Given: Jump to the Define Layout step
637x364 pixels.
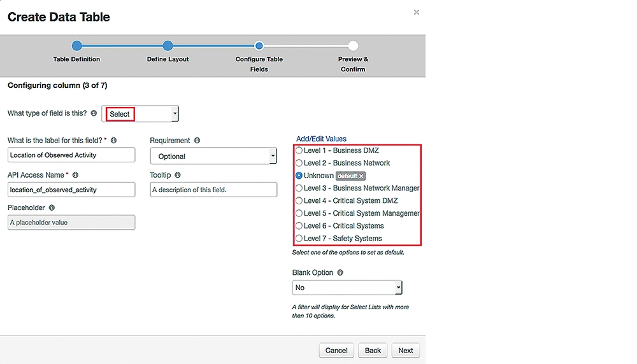Looking at the screenshot, I should [x=168, y=46].
